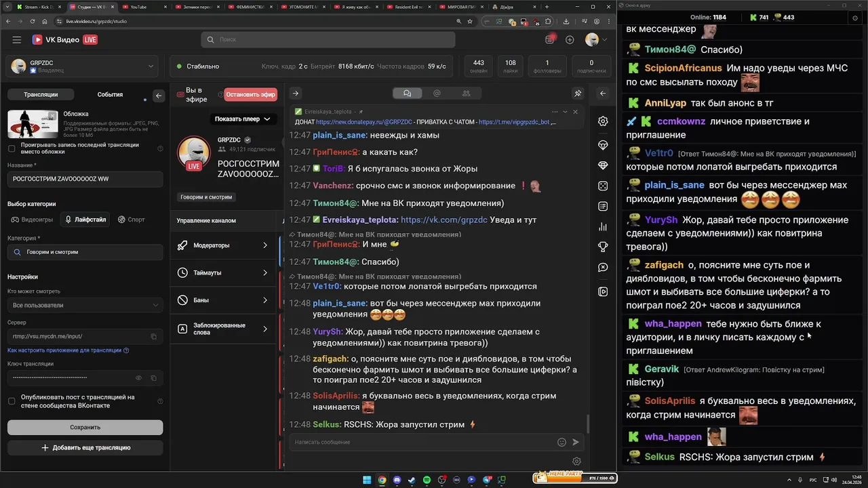
Task: Open Spotify from the Windows taskbar
Action: 427,480
